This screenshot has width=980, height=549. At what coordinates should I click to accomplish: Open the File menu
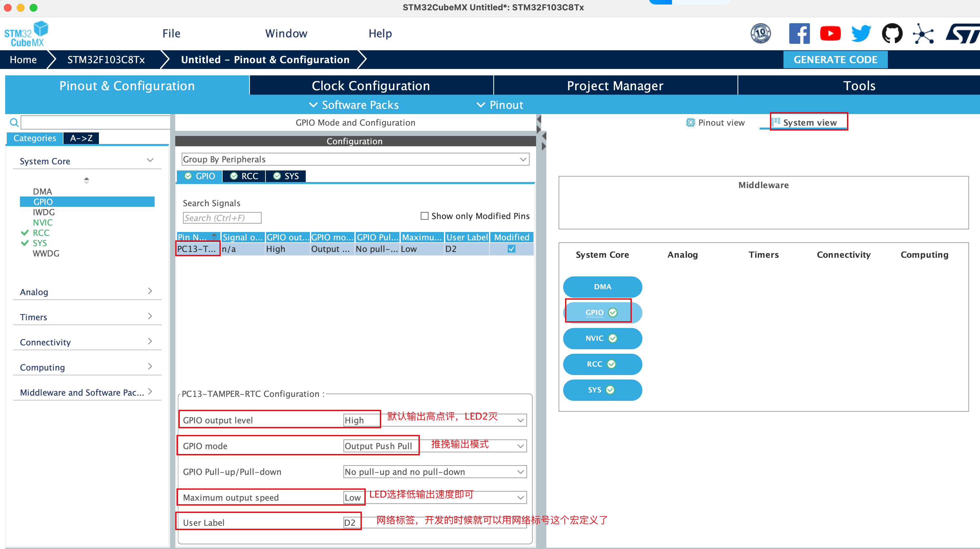(x=171, y=34)
